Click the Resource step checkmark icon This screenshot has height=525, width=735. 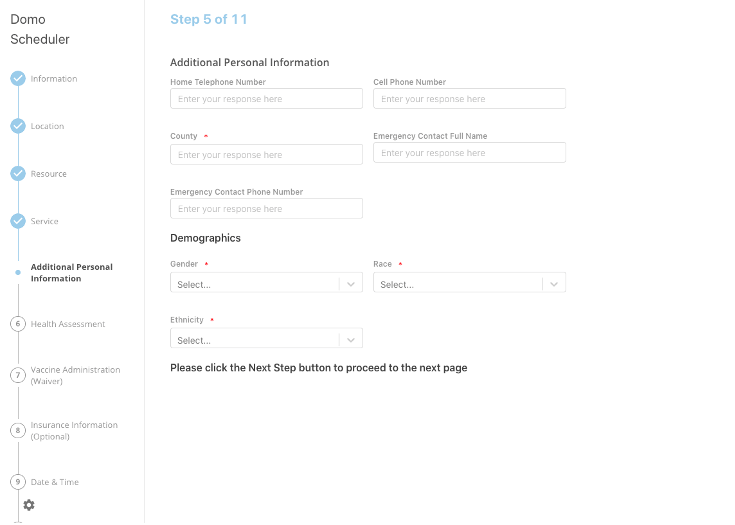18,173
